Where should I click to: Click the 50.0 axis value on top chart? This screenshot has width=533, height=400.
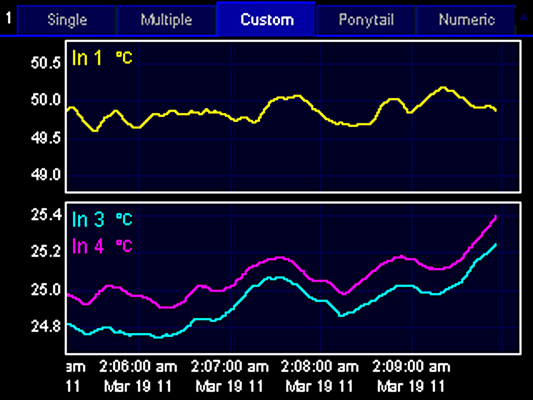click(46, 100)
